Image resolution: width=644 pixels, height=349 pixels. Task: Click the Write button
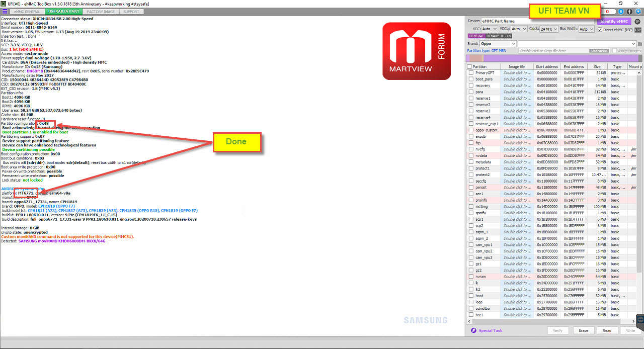pos(630,330)
